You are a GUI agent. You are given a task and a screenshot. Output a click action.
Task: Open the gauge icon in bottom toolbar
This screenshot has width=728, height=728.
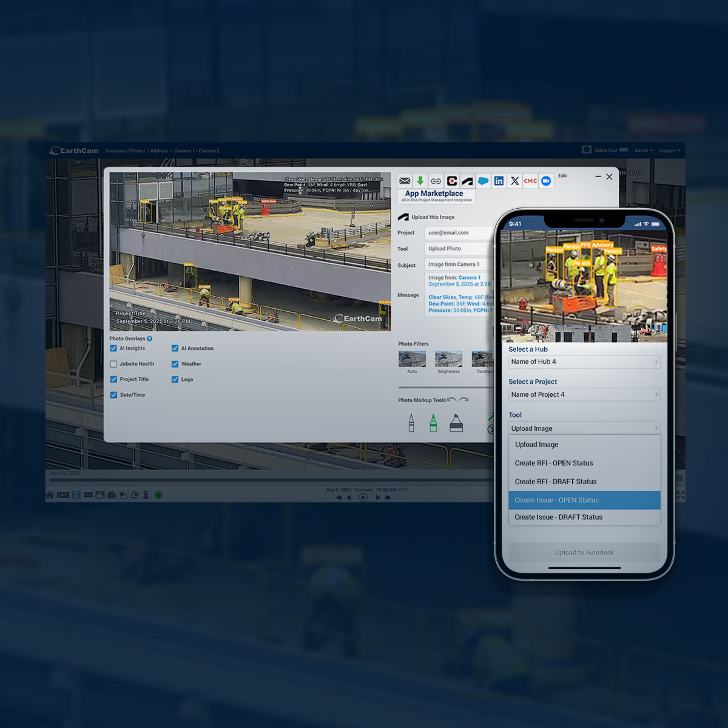tap(112, 495)
